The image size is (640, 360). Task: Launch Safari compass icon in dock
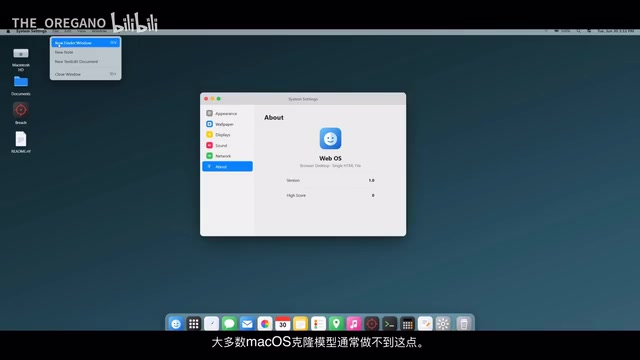(211, 324)
